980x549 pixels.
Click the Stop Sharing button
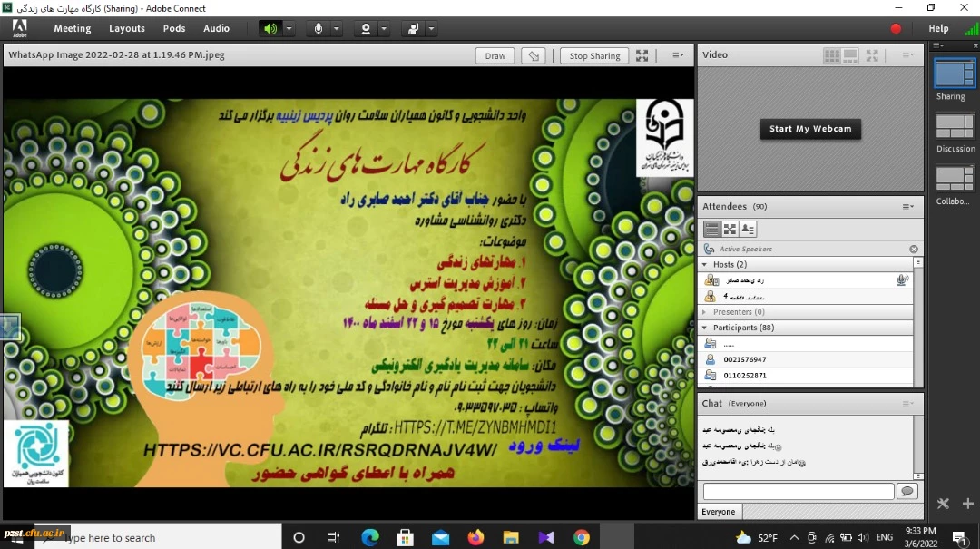click(x=594, y=55)
